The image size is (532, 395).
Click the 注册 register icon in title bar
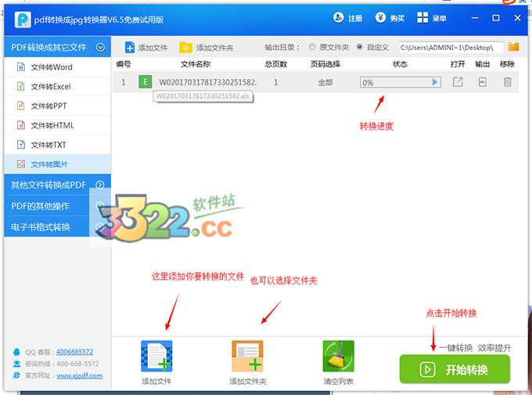pyautogui.click(x=338, y=18)
